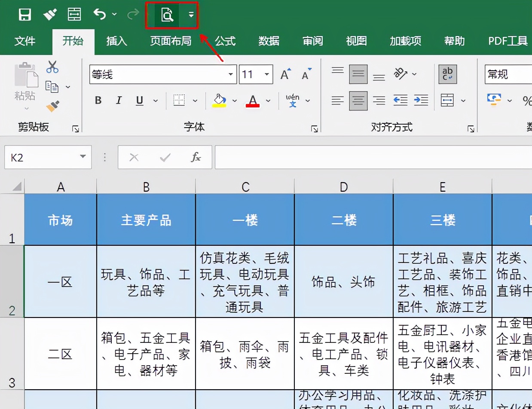Click Decrease Indent icon
The height and width of the screenshot is (409, 532).
(x=401, y=101)
